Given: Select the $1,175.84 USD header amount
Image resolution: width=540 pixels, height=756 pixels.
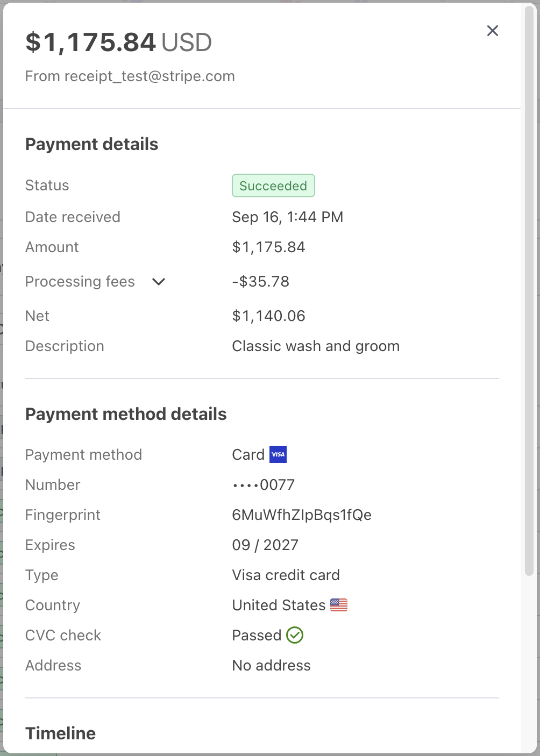Looking at the screenshot, I should pyautogui.click(x=118, y=42).
